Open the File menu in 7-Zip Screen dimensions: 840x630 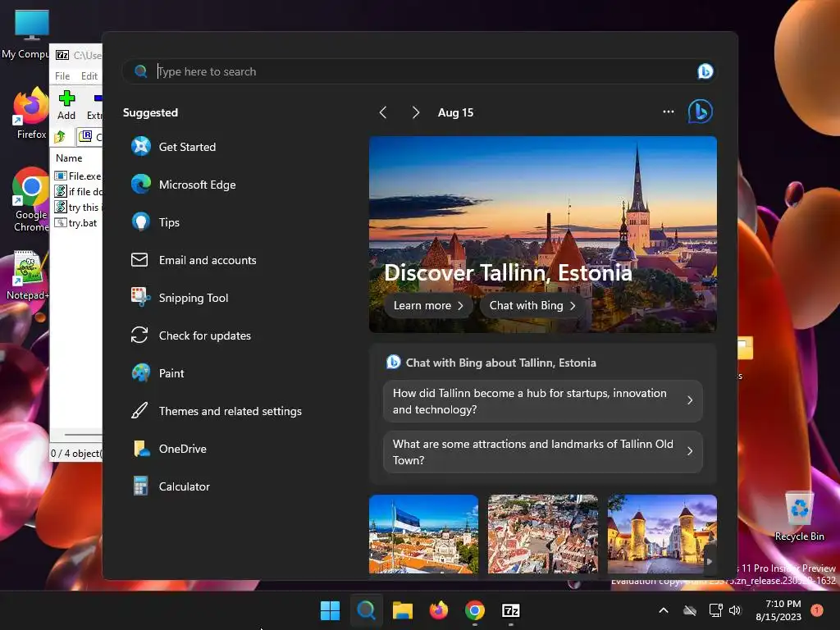click(x=62, y=76)
